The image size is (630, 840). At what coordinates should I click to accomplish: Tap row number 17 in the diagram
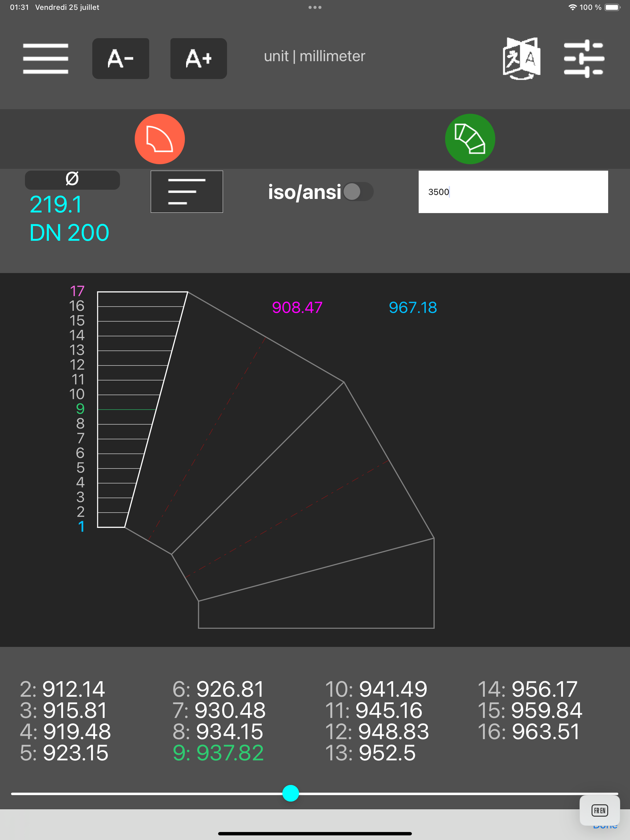tap(77, 291)
